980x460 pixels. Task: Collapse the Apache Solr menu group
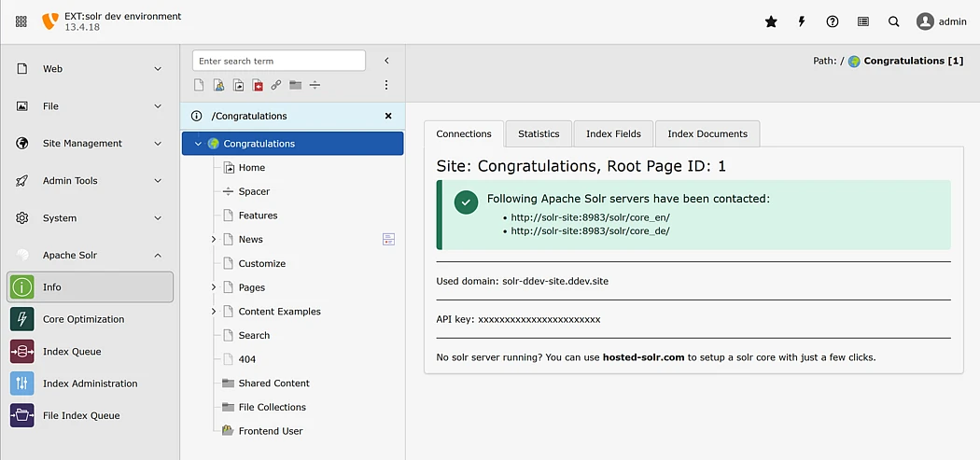(x=158, y=256)
